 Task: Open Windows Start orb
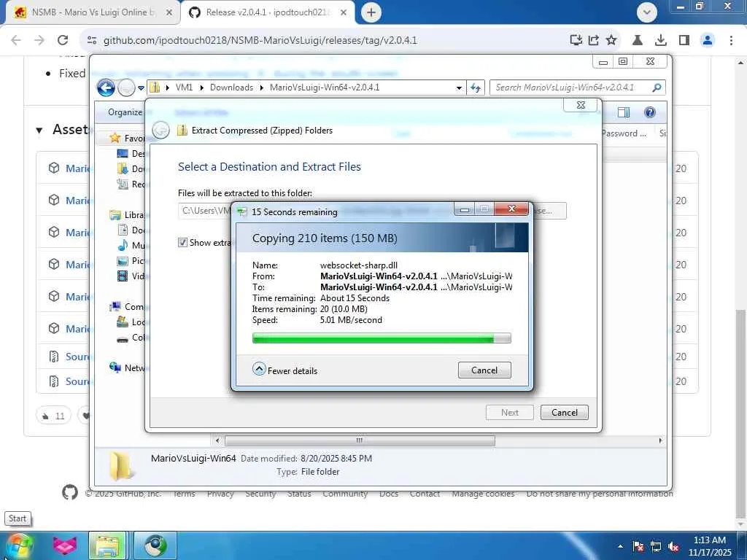(x=20, y=545)
